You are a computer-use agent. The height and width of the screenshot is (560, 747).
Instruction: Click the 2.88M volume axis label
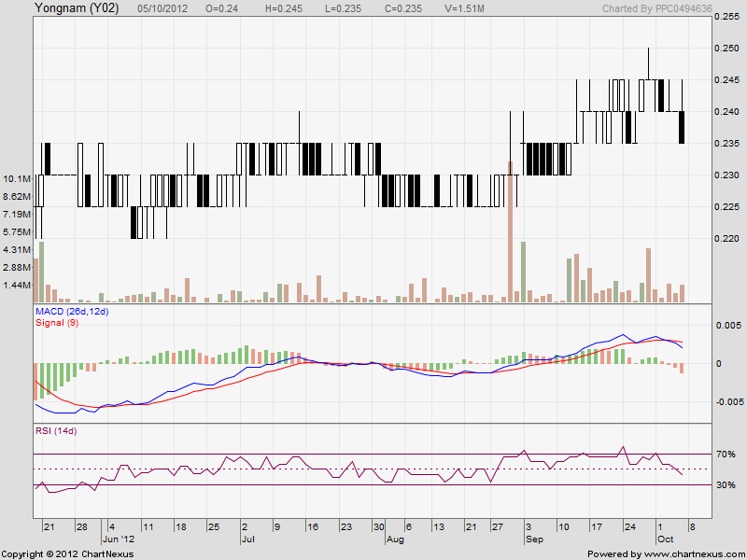pos(17,267)
